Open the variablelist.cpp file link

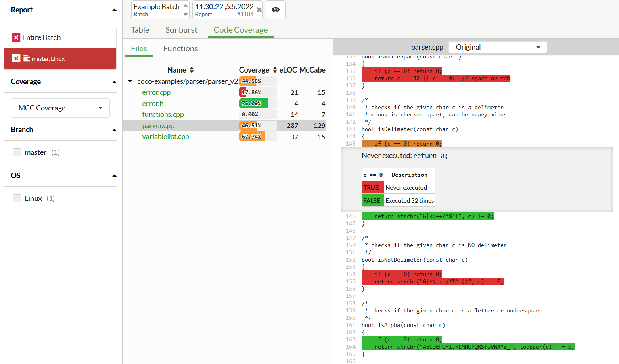(x=165, y=137)
